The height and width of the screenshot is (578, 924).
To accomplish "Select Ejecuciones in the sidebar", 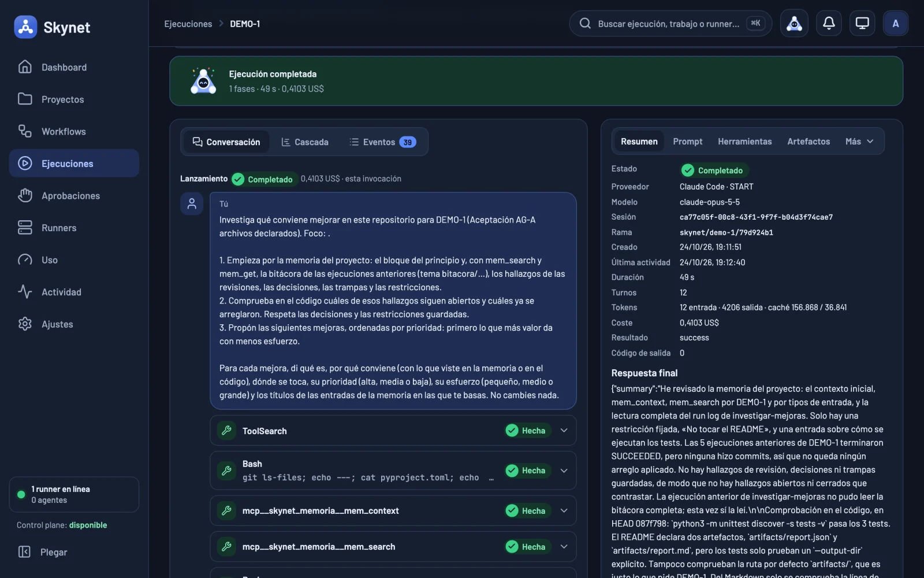I will [74, 164].
